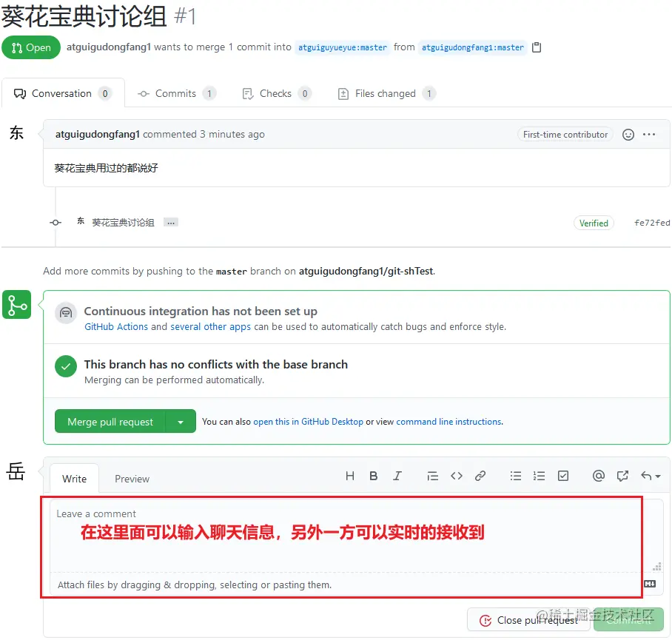Insert a heading with the H icon
The height and width of the screenshot is (640, 672).
click(x=350, y=476)
